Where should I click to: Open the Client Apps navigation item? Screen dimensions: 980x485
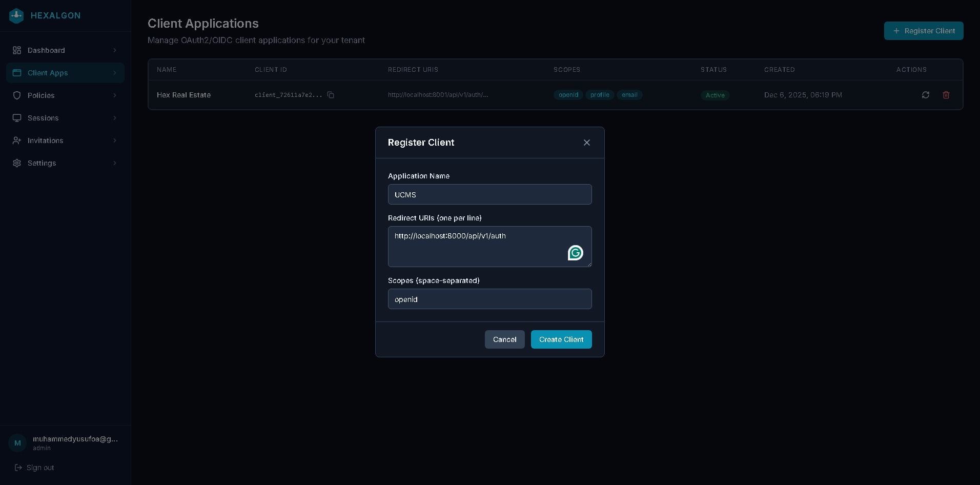coord(49,73)
